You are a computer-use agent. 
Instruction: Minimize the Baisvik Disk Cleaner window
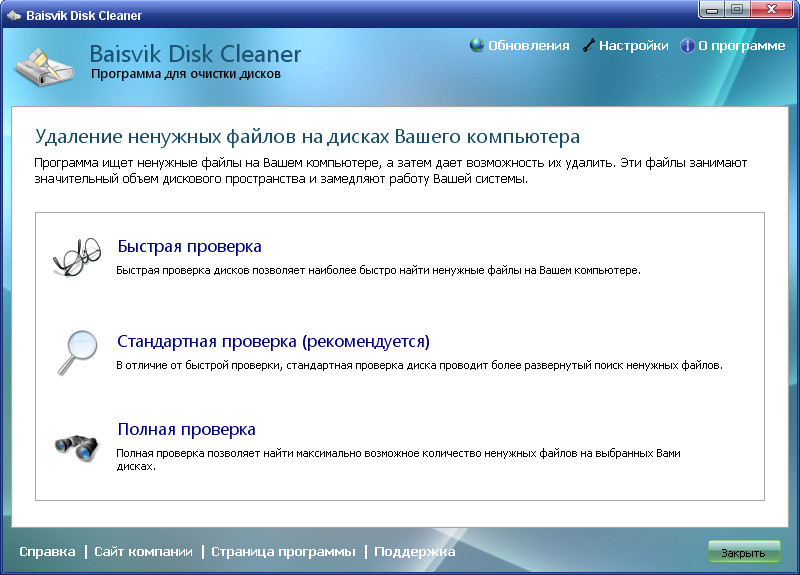(x=712, y=10)
